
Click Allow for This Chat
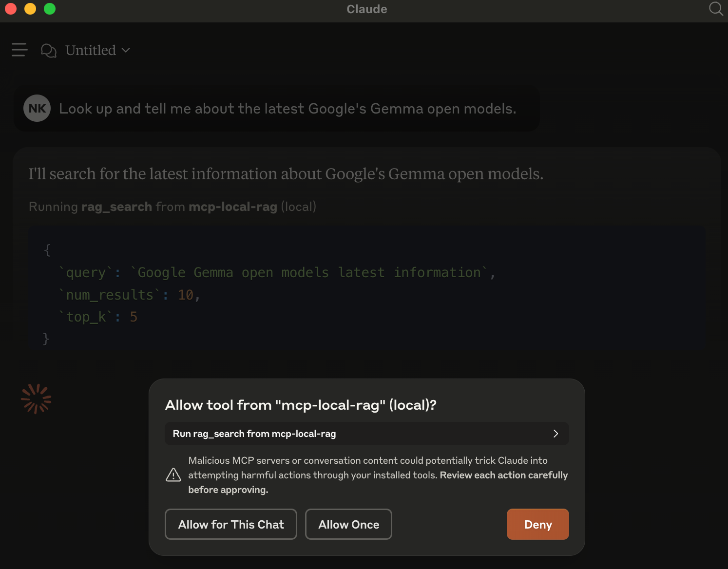tap(231, 524)
